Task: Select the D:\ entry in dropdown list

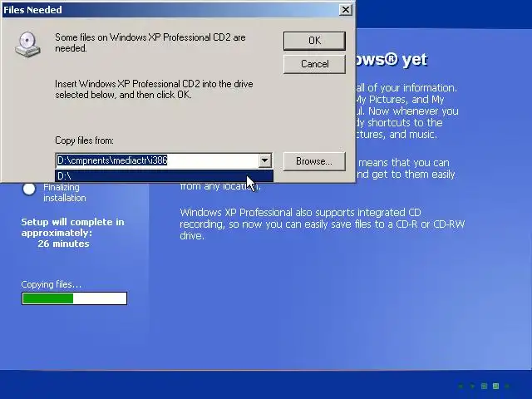Action: coord(164,175)
